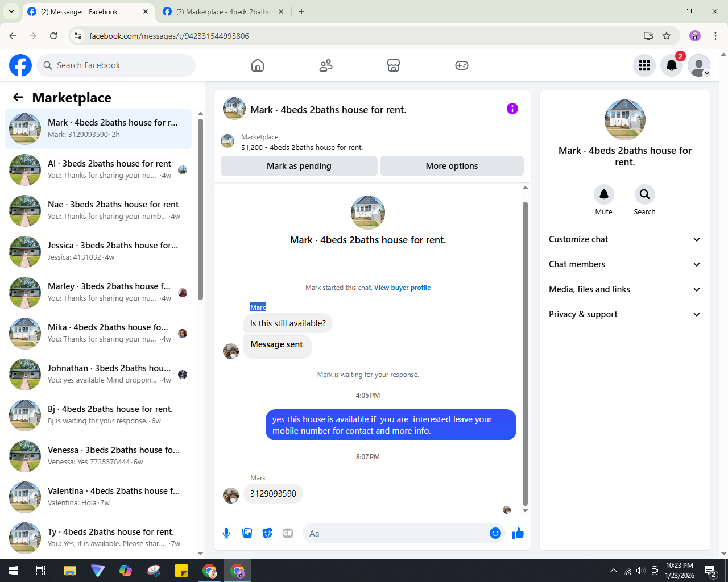
Task: Click the address bar URL
Action: [169, 36]
